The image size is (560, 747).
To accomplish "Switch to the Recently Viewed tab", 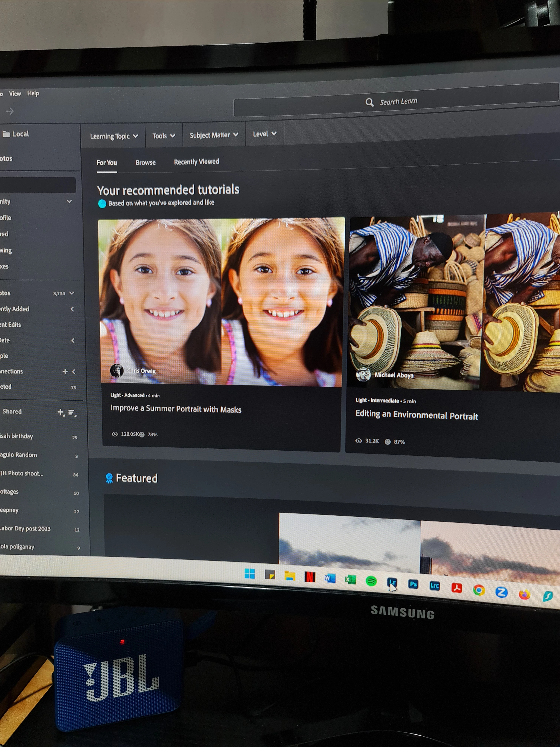I will [x=196, y=162].
